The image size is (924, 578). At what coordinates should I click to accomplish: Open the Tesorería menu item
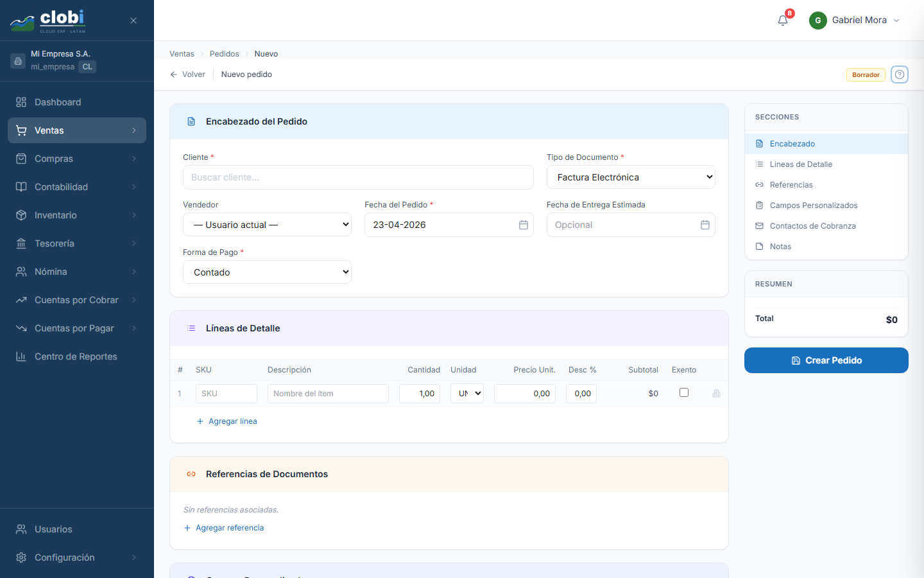click(77, 243)
